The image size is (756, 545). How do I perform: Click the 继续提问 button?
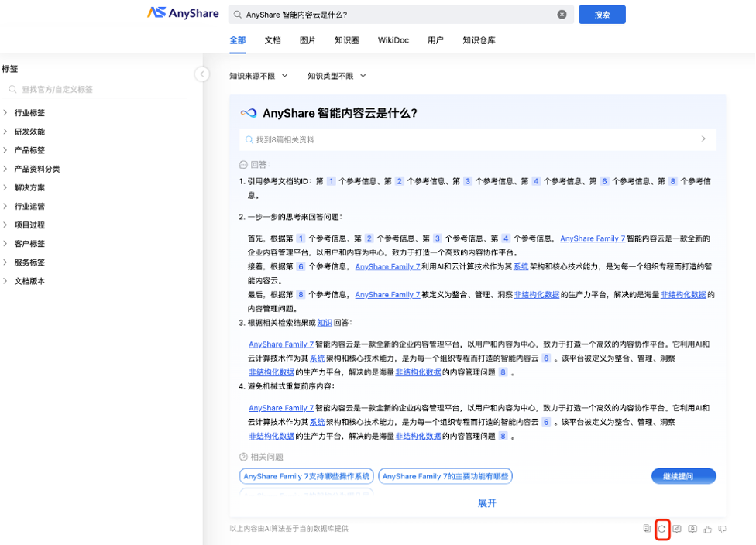pyautogui.click(x=684, y=476)
